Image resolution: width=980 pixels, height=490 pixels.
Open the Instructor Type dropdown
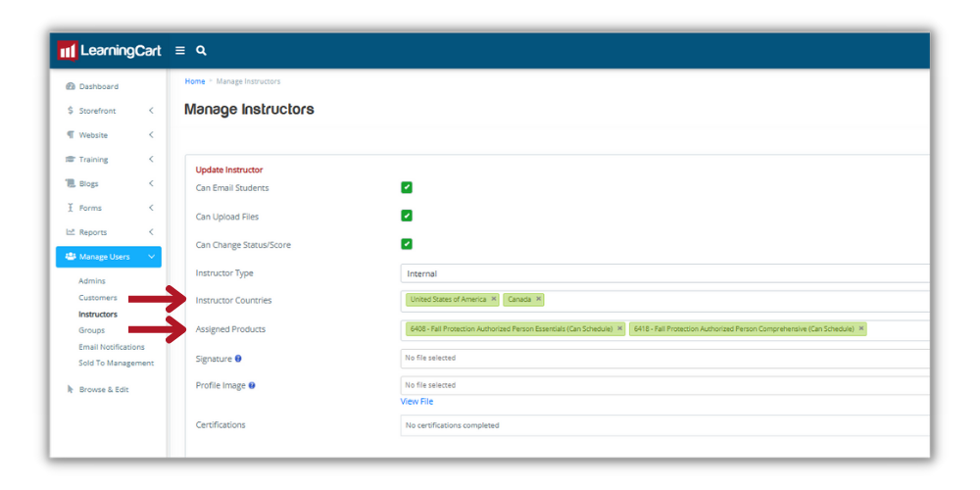tap(665, 273)
